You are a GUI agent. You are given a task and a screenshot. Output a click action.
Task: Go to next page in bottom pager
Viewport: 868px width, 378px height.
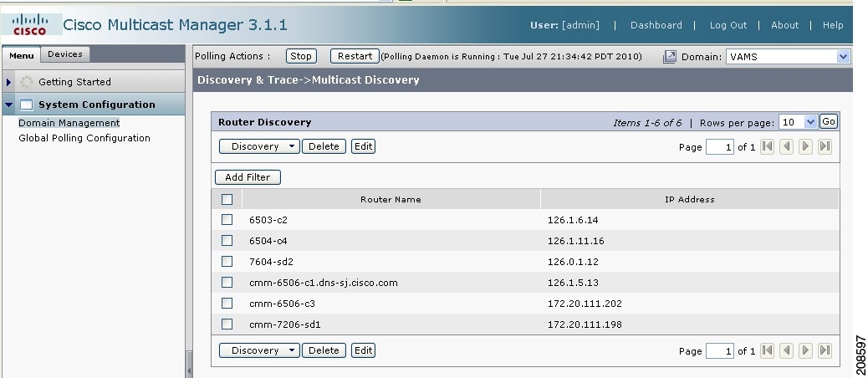click(805, 350)
